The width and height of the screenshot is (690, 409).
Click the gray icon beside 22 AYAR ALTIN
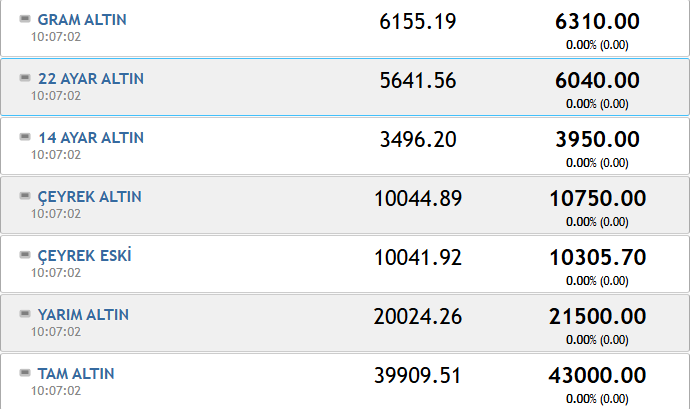point(25,78)
